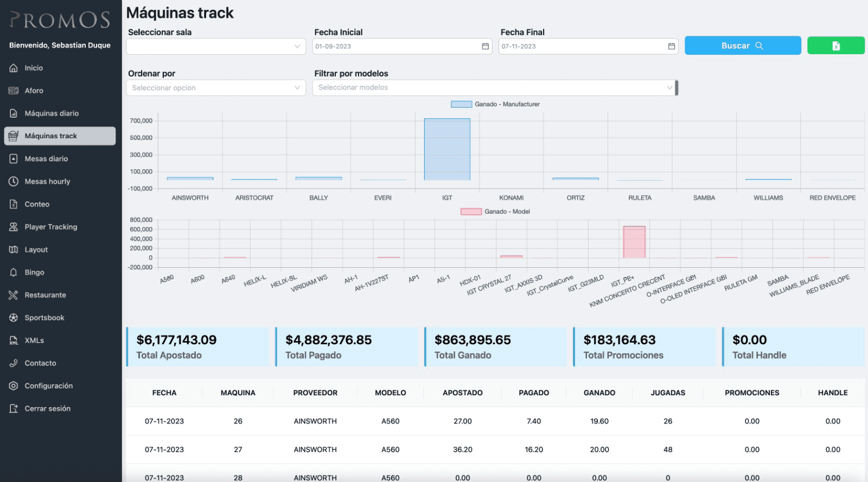Viewport: 868px width, 482px height.
Task: Open the Player Tracking menu item
Action: coord(50,227)
